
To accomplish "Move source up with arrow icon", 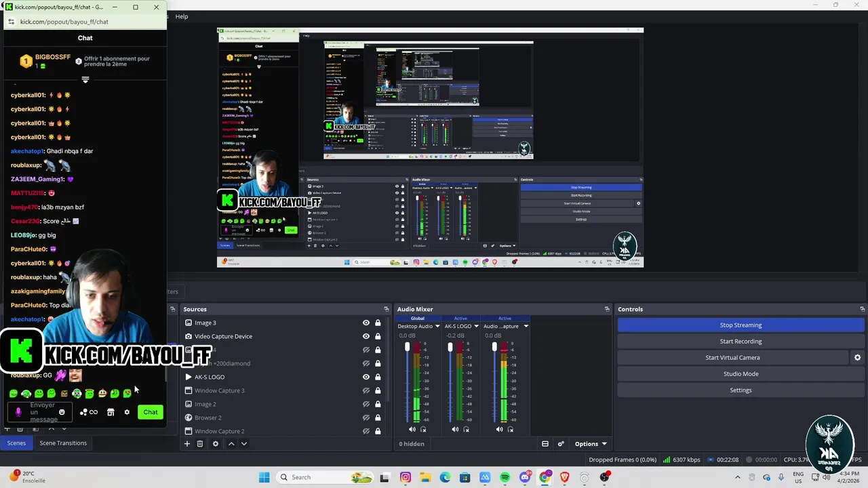I will click(231, 444).
